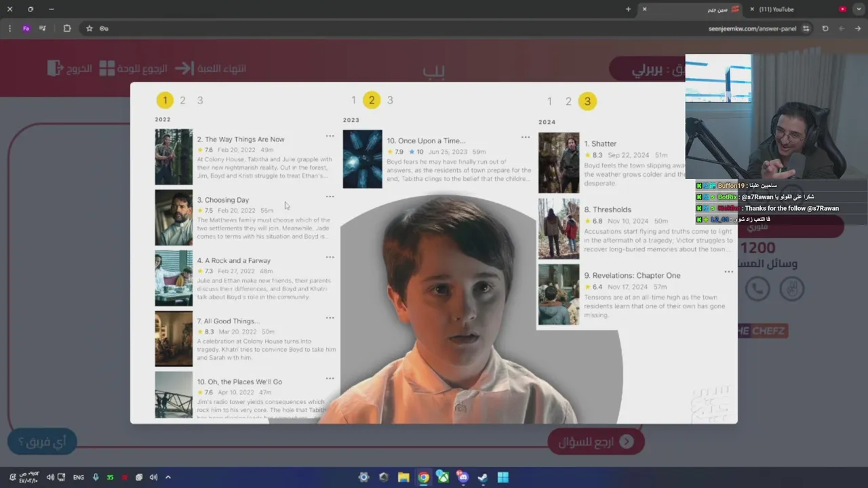Click The Way Things Are Now episode thumbnail

[x=174, y=157]
